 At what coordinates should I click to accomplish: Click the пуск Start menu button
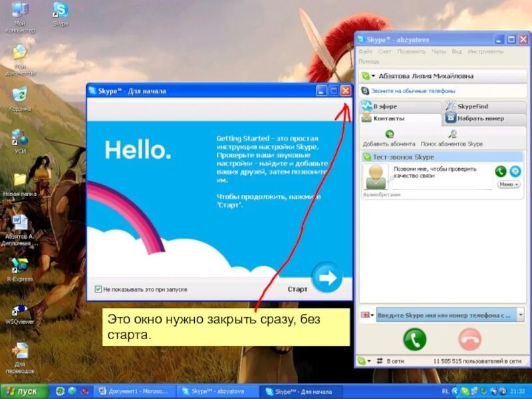(25, 392)
